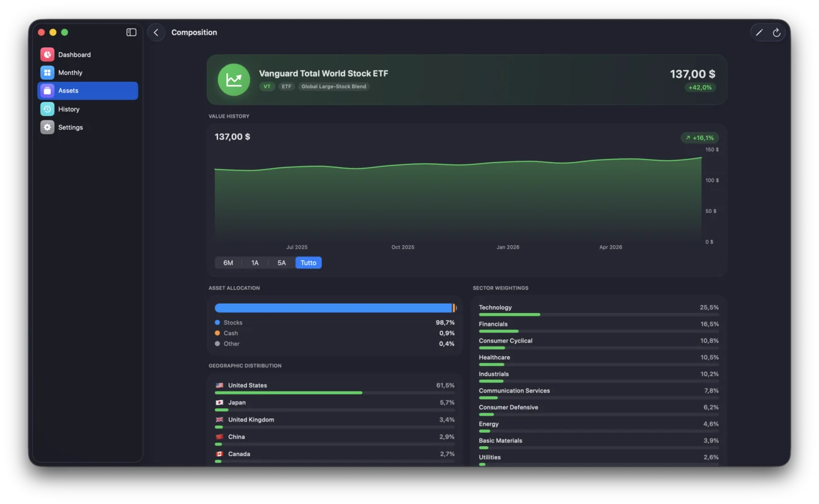Click the refresh icon at top right
The height and width of the screenshot is (504, 819).
click(777, 33)
